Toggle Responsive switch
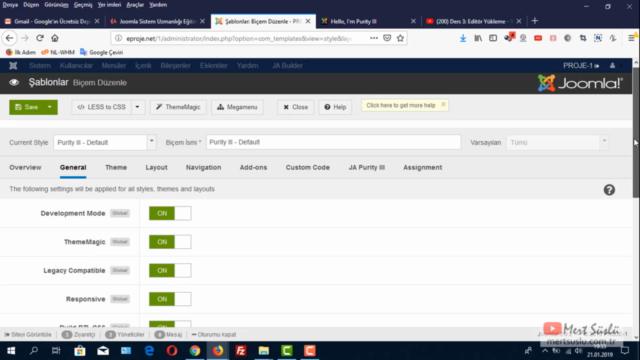Viewport: 640px width, 360px height. pyautogui.click(x=170, y=299)
